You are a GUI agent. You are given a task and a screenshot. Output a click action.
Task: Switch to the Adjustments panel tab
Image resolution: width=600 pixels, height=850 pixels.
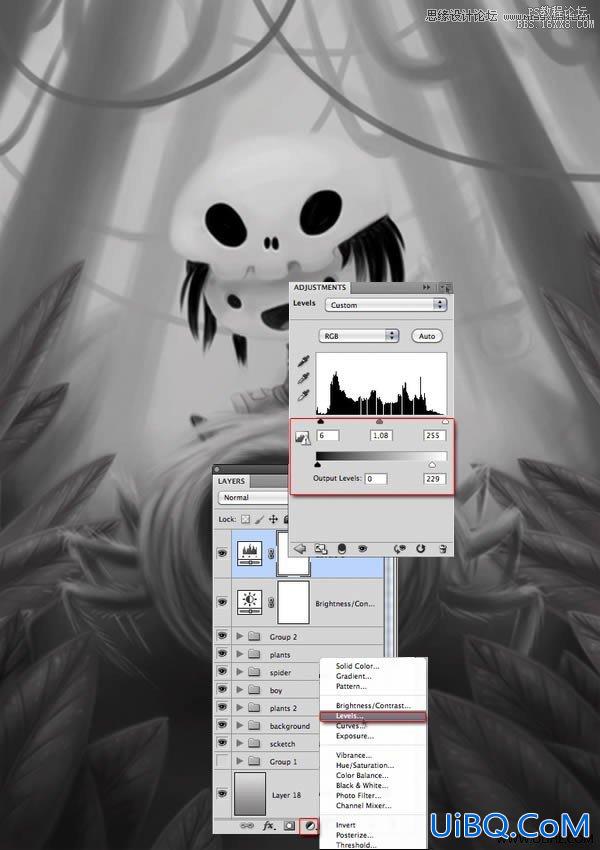tap(320, 287)
